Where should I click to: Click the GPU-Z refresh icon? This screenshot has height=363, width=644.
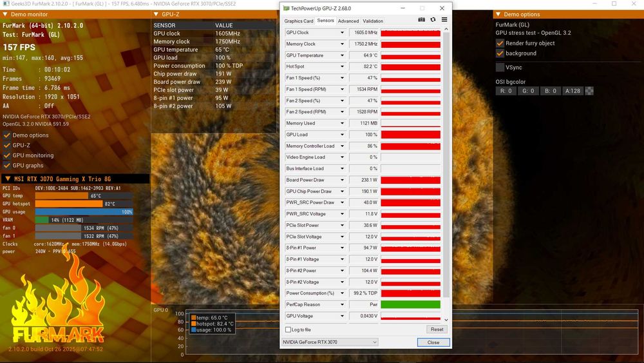click(433, 20)
